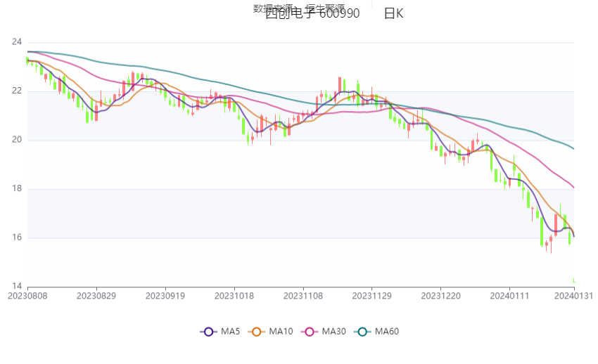Click the MA10 orange circle legend marker
Screen dimensions: 598x364
256,332
